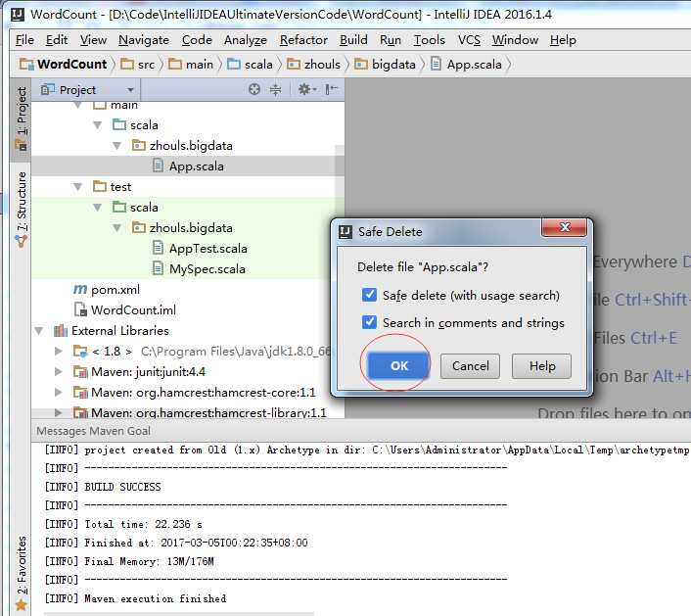Open the Analyze menu
This screenshot has height=616, width=691.
(246, 40)
